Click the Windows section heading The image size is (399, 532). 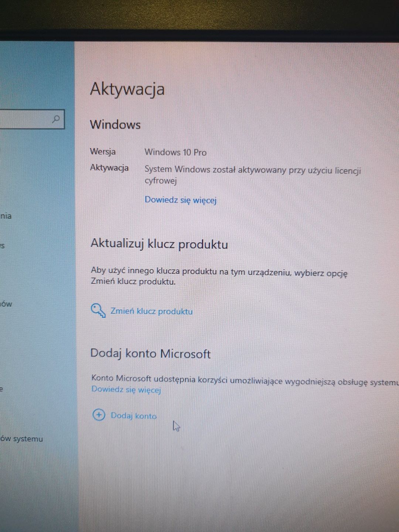115,125
